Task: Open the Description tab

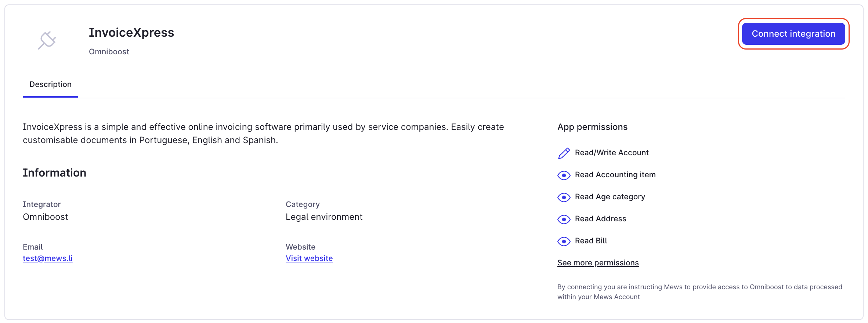Action: (x=50, y=84)
